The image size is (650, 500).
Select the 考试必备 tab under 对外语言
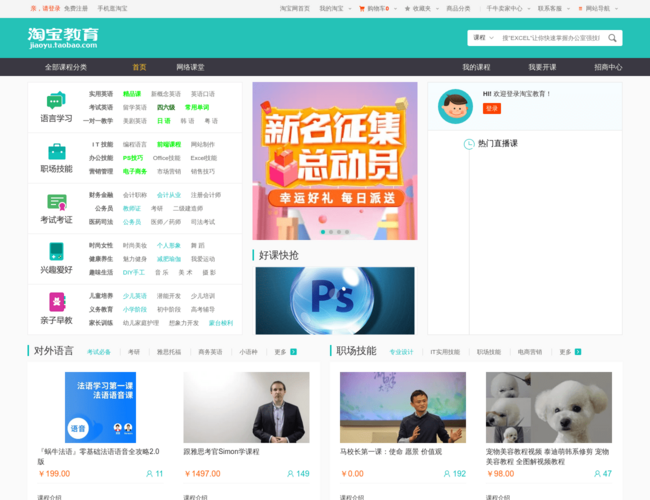(99, 352)
